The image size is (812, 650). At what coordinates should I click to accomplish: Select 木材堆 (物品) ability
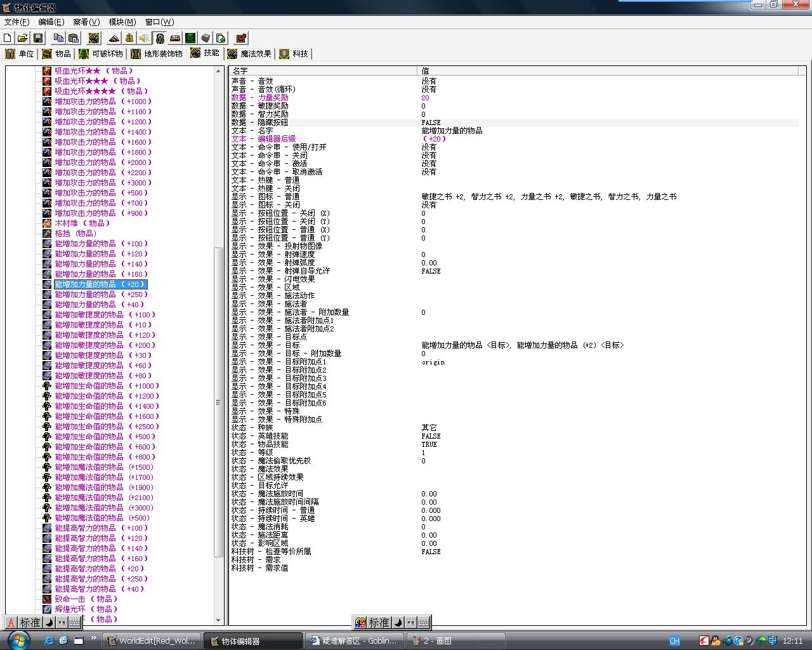[82, 223]
